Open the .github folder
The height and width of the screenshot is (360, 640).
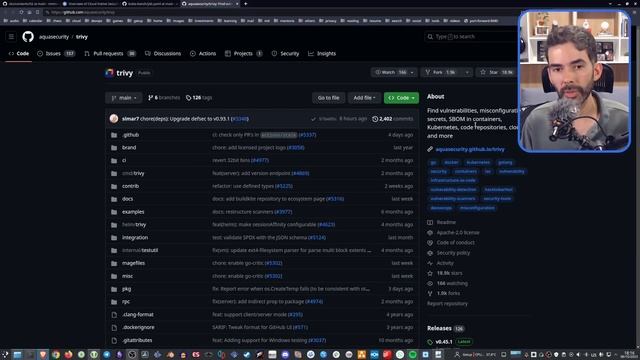coord(131,135)
